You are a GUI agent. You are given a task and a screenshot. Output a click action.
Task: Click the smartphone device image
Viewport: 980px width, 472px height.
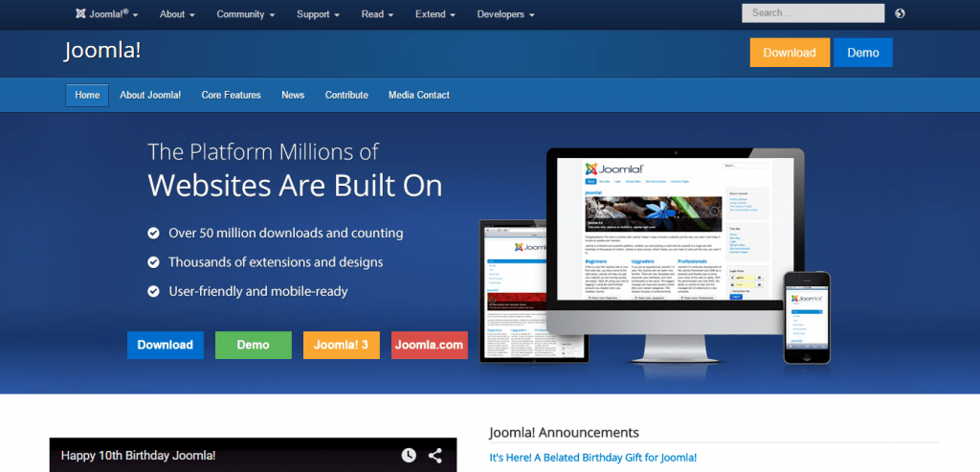807,318
